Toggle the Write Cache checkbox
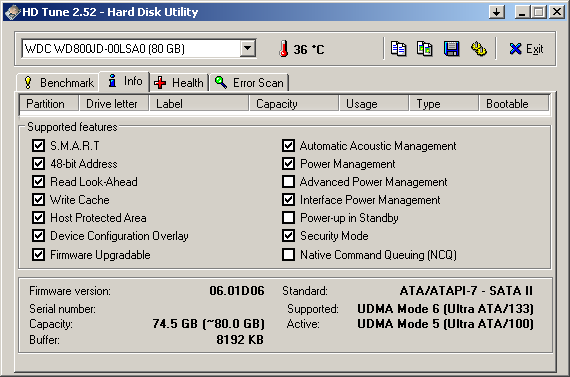The width and height of the screenshot is (570, 377). pos(38,200)
